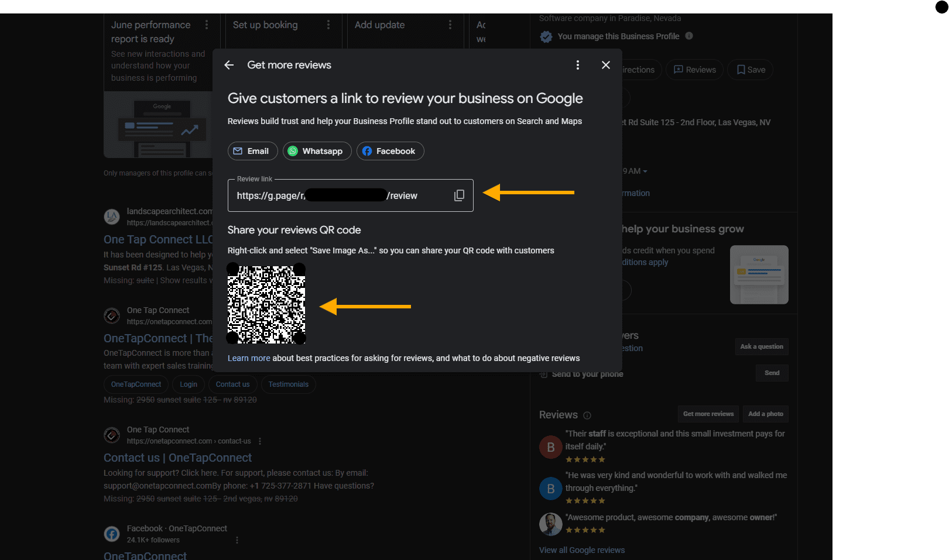This screenshot has height=560, width=949.
Task: Open the View all Google reviews link
Action: 582,550
